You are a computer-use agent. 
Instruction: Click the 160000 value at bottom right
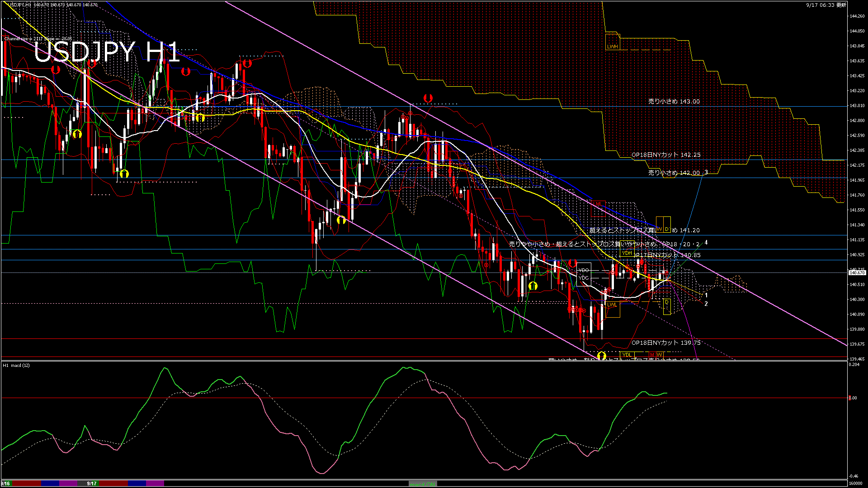click(856, 483)
